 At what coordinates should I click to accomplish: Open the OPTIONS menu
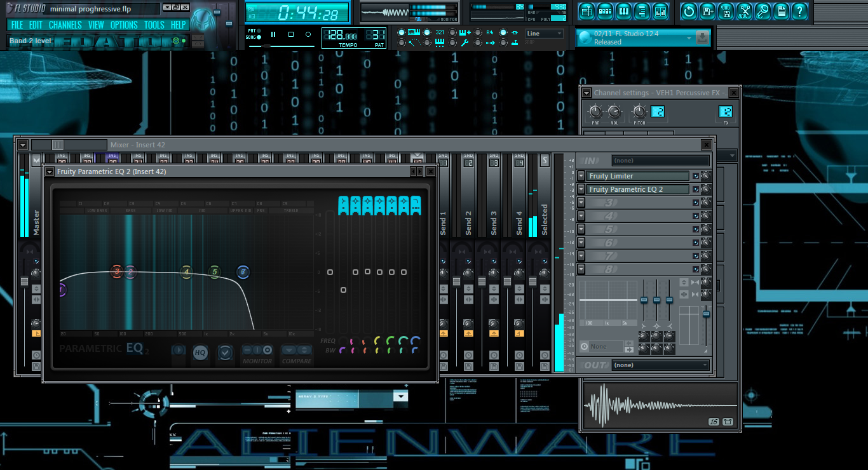[124, 25]
